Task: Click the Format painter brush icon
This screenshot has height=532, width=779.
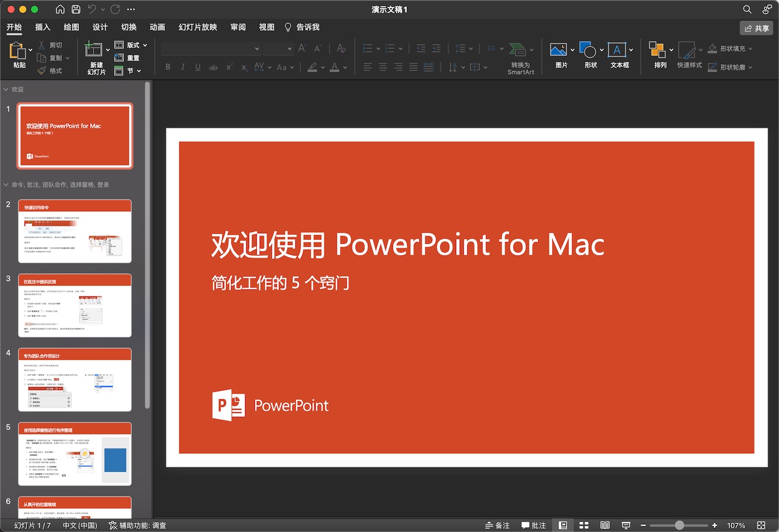Action: 42,71
